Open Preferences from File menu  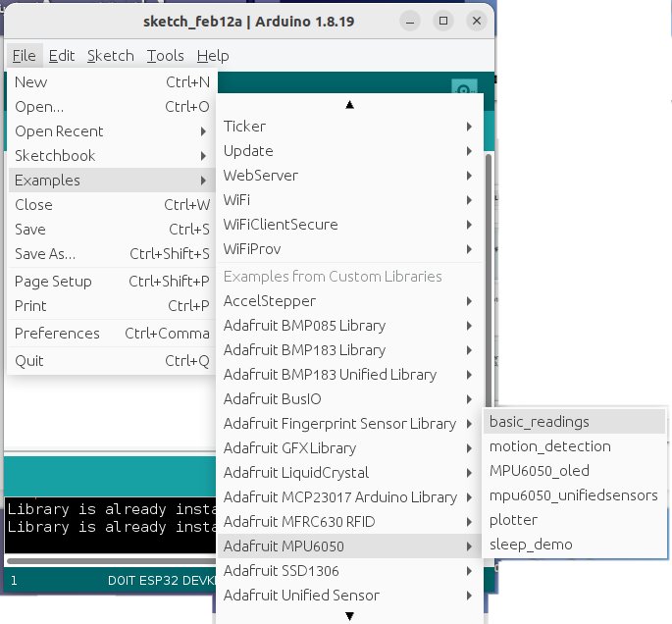[112, 333]
